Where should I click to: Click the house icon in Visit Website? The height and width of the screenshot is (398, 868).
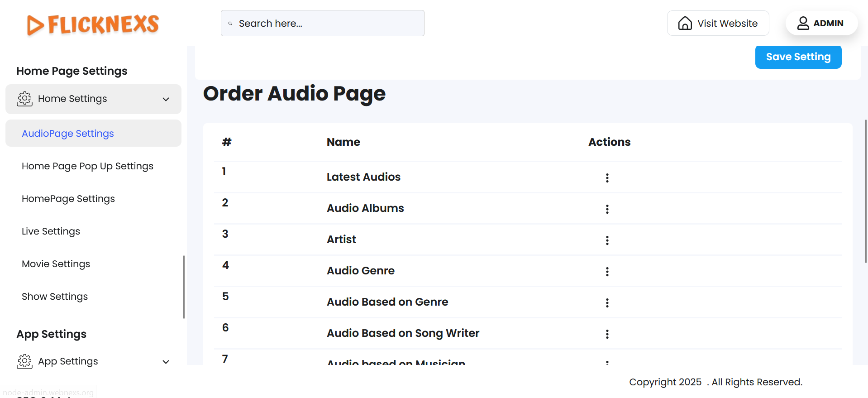click(x=685, y=23)
